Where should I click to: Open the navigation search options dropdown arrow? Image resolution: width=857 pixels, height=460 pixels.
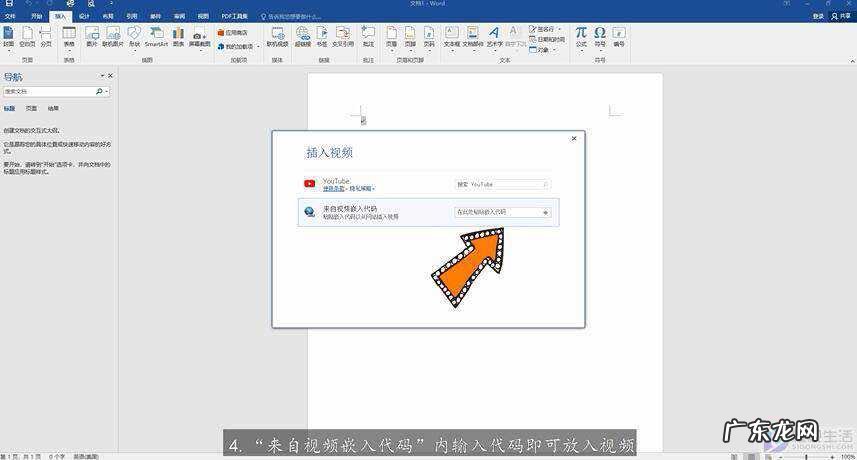pos(107,92)
